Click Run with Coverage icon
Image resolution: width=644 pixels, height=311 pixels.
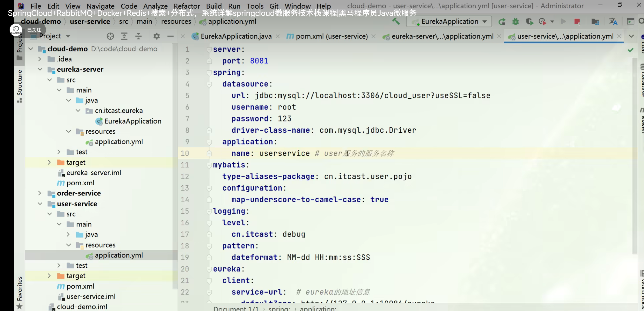529,22
